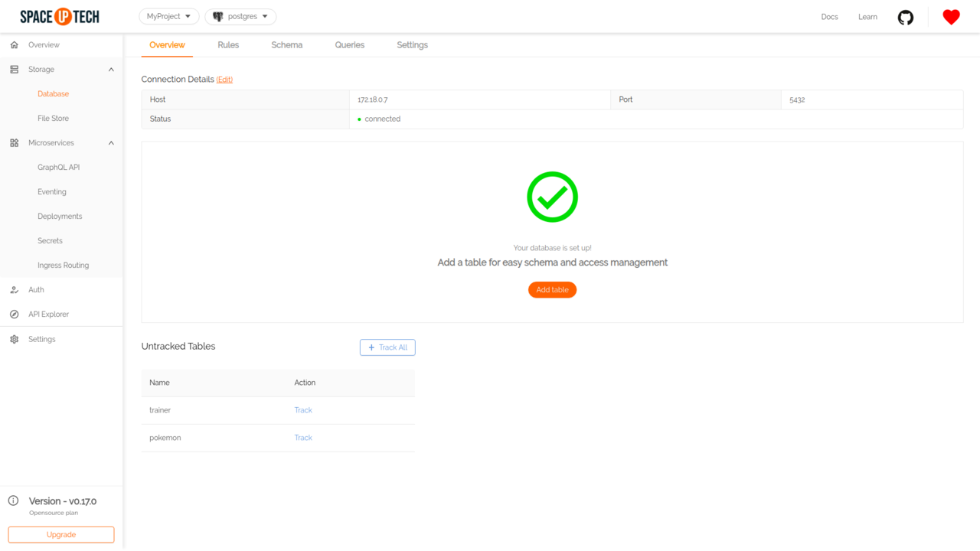Click the red heart sponsor icon
Viewport: 980px width, 551px height.
click(951, 17)
